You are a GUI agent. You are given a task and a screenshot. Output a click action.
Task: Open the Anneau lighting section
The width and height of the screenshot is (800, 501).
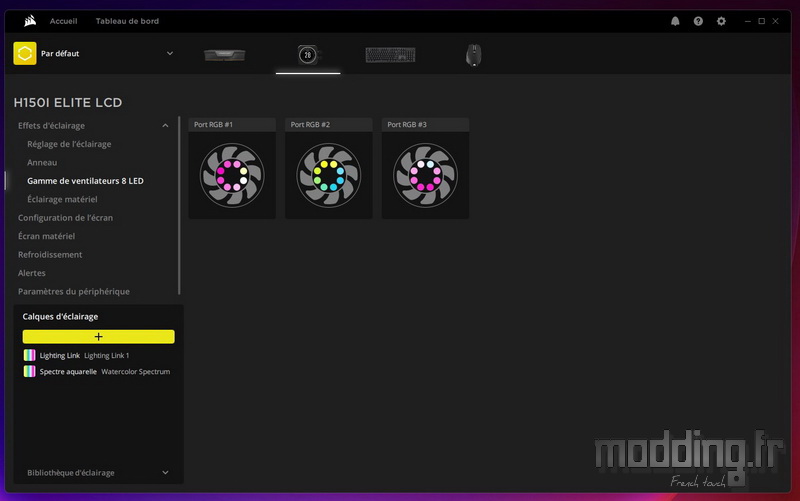point(42,162)
